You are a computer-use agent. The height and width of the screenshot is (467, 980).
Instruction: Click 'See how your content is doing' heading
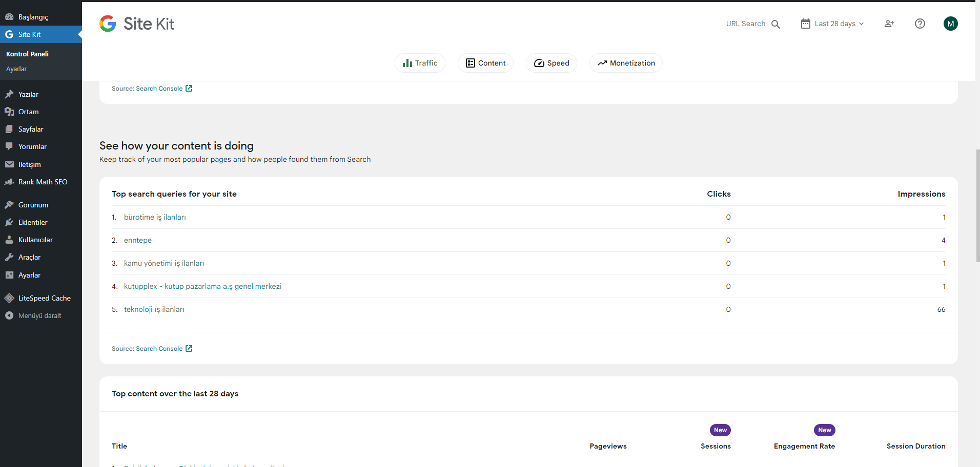coord(177,146)
